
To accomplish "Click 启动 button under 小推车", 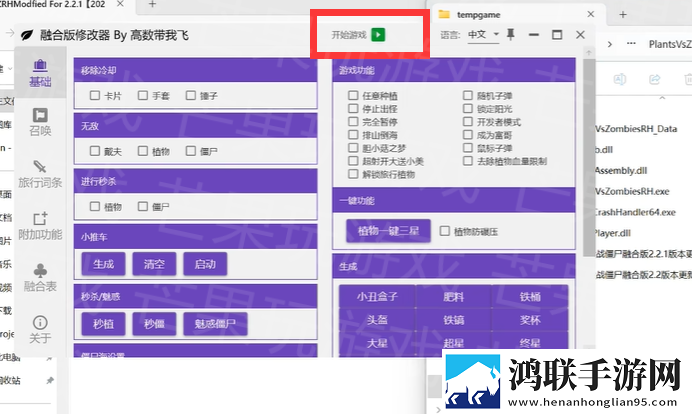I will tap(205, 264).
